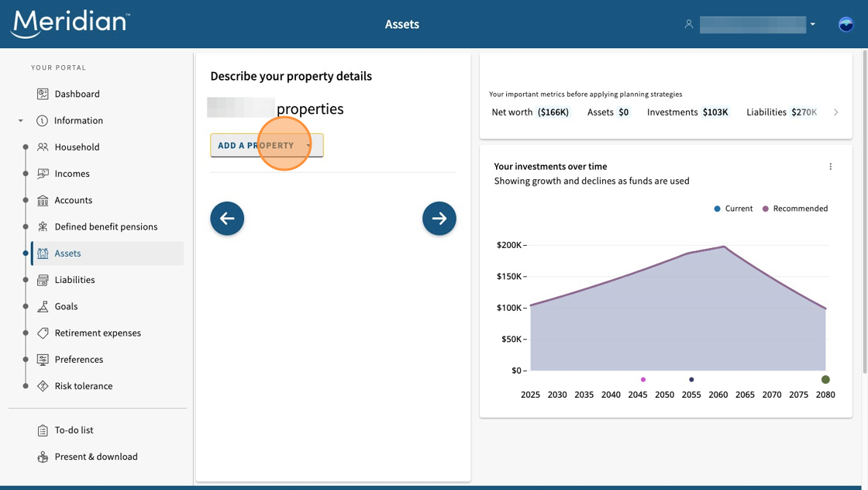Select the Accounts bank icon
The height and width of the screenshot is (490, 868).
coord(43,201)
